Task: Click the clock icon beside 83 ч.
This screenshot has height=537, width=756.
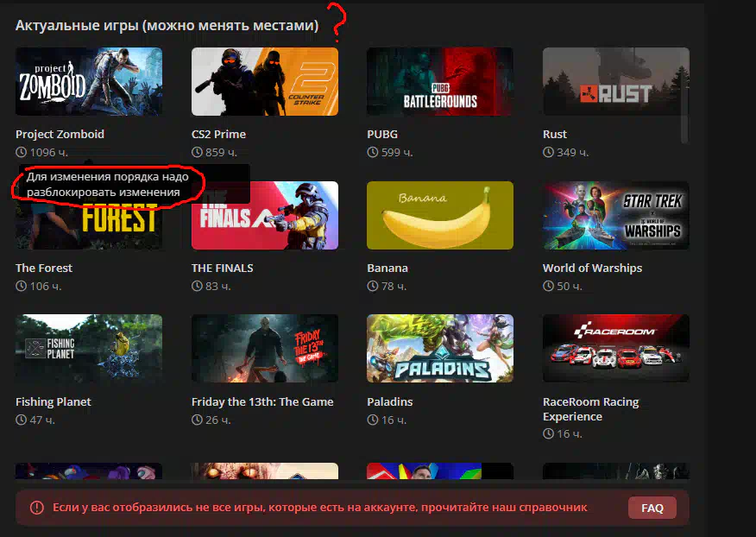Action: 197,286
